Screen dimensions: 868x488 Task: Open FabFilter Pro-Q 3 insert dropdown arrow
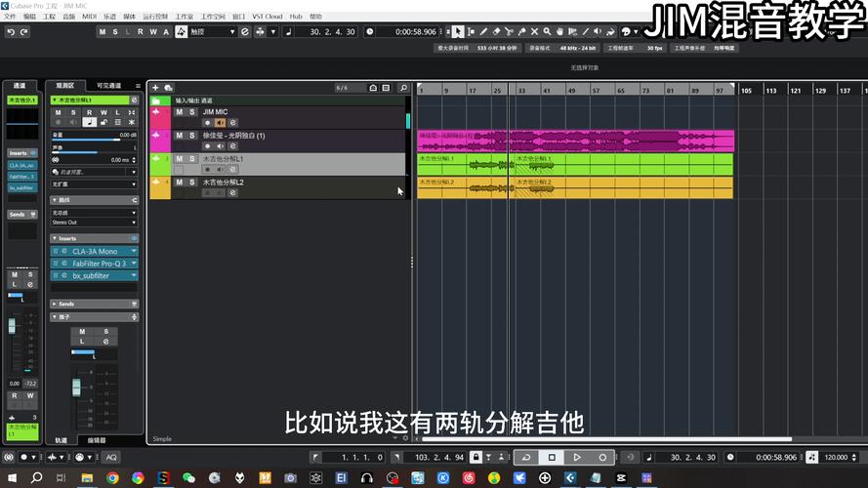[x=134, y=264]
